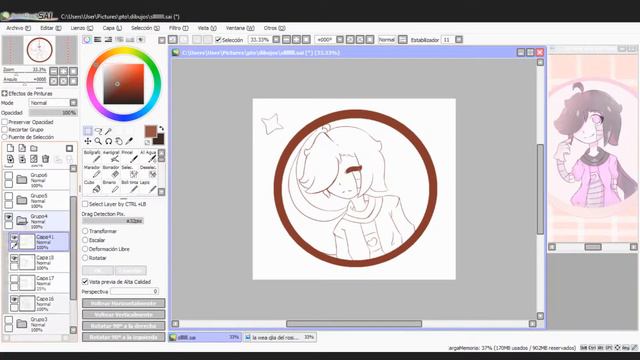Choose the Lapiz pencil tool
This screenshot has width=640, height=360.
coord(148,187)
